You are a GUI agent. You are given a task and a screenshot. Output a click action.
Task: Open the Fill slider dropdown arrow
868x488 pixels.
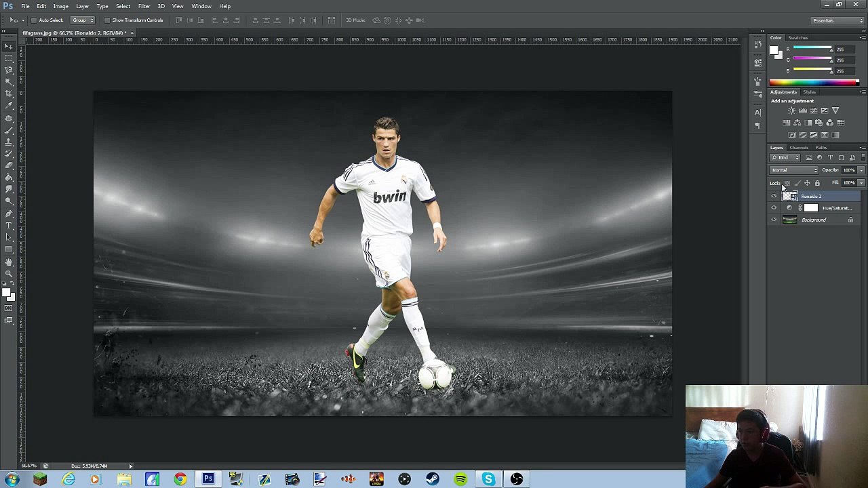click(x=862, y=183)
